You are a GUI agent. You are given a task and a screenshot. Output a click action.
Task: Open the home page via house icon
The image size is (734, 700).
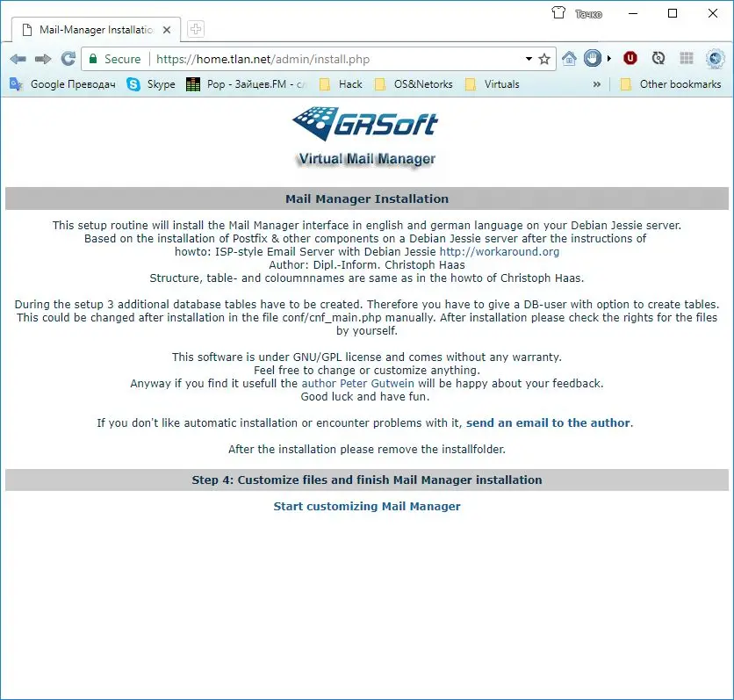coord(569,59)
